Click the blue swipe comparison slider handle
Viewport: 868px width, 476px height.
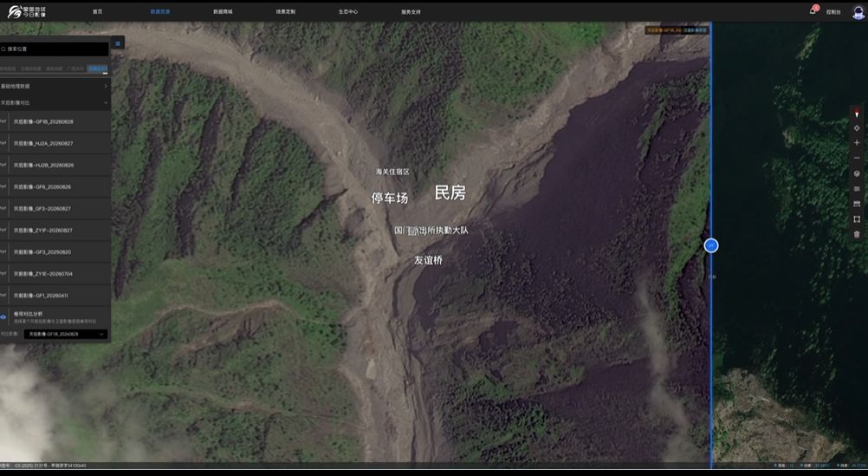711,245
